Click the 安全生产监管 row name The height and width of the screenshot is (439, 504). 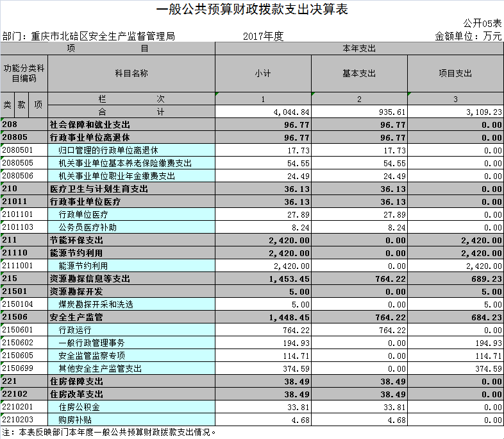(x=131, y=317)
